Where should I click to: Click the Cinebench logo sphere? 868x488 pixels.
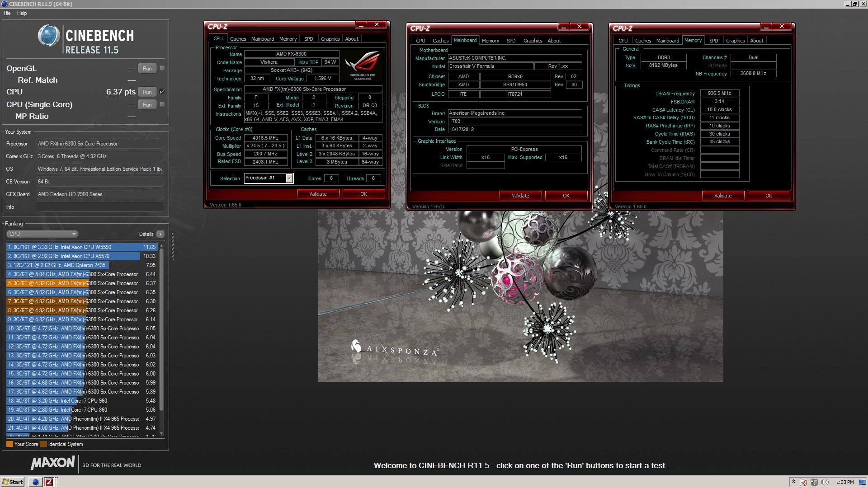[x=48, y=36]
